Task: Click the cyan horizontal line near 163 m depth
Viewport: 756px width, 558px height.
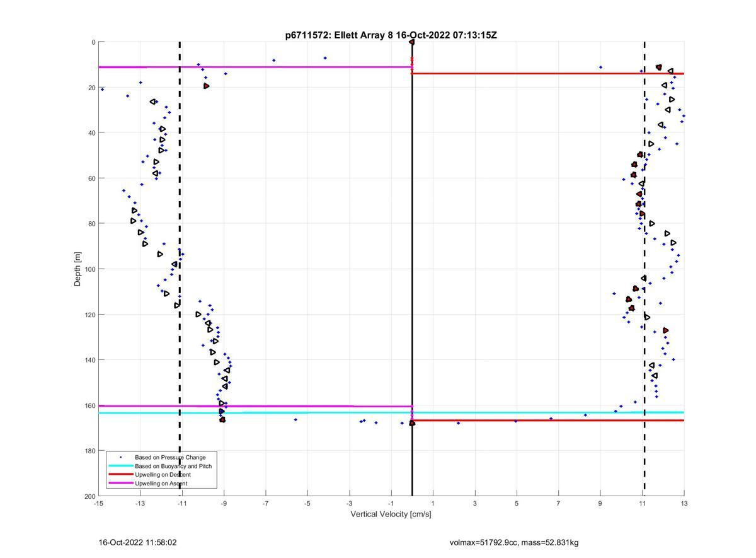Action: [391, 412]
